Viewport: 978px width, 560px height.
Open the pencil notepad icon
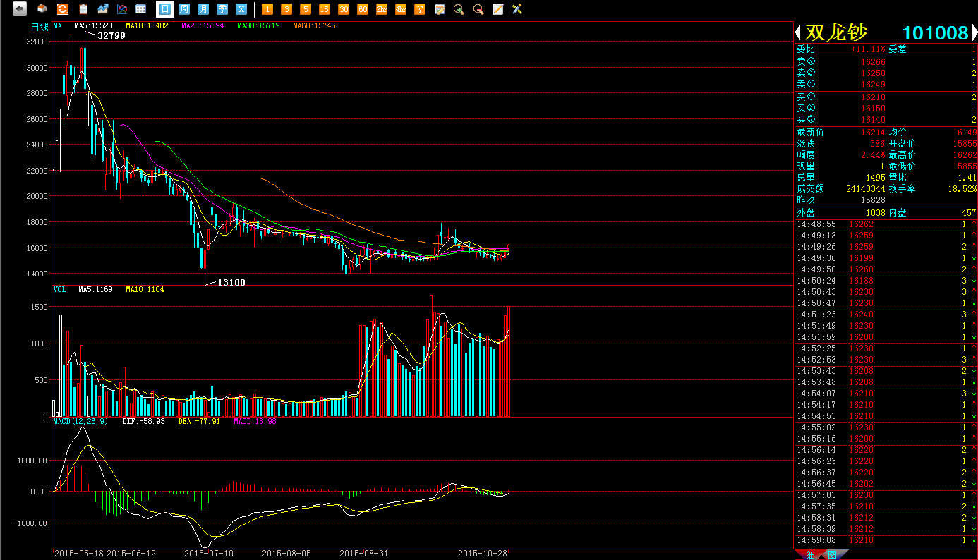pyautogui.click(x=497, y=9)
